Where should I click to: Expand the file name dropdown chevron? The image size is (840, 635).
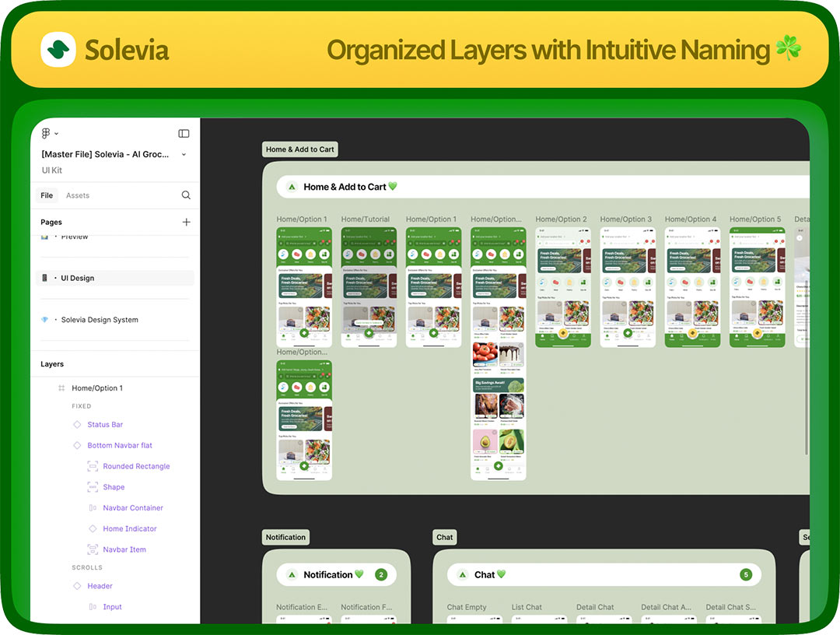(184, 155)
